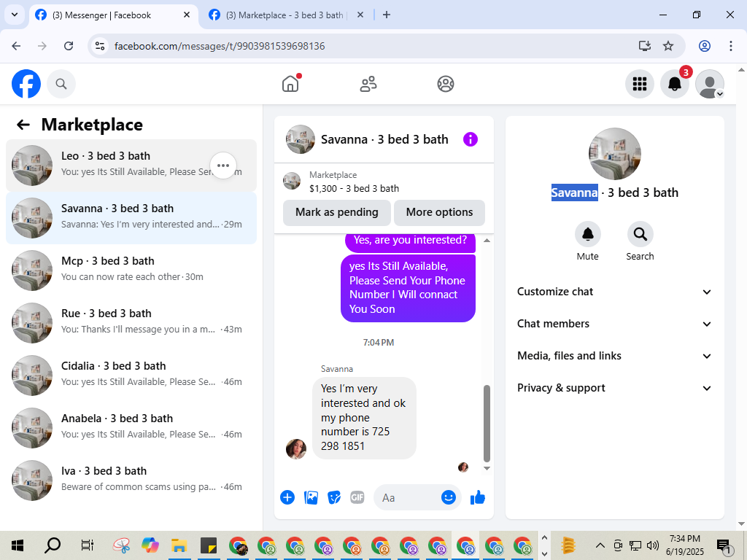This screenshot has width=747, height=560.
Task: Open Chrome profile icon
Action: [x=705, y=46]
